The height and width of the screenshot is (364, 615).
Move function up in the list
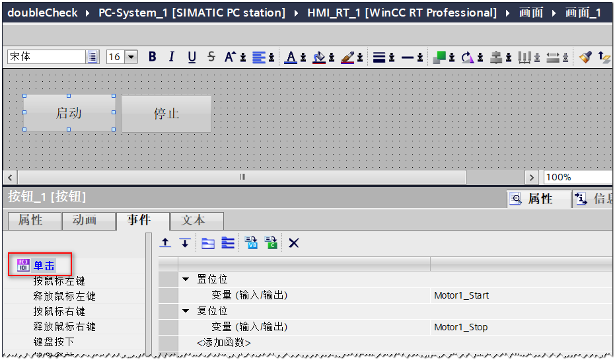[166, 243]
